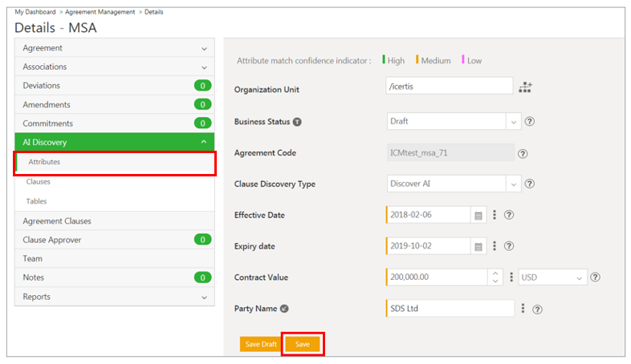Expand the Agreement section chevron

click(x=204, y=49)
